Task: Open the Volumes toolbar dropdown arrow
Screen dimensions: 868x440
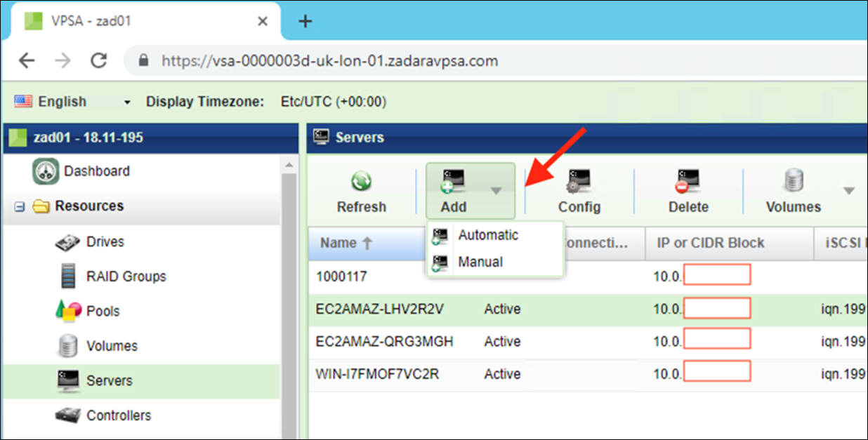Action: [848, 190]
